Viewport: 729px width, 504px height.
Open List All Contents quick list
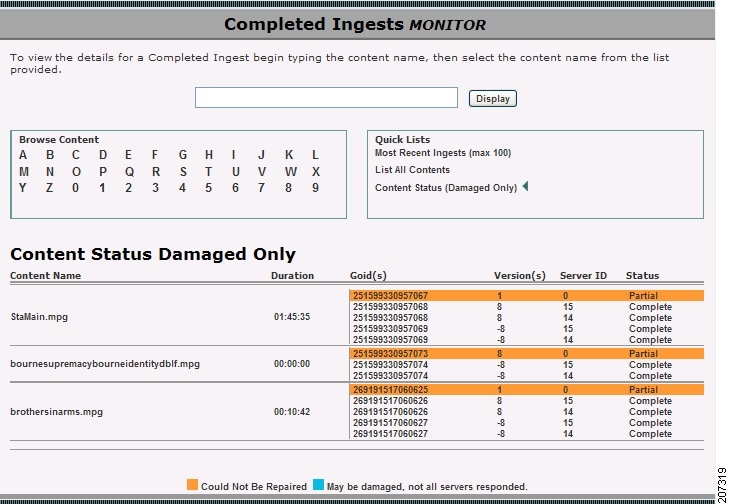(412, 170)
